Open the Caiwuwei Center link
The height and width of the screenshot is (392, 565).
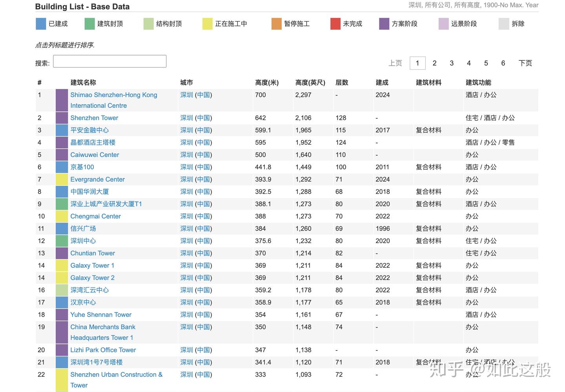95,155
